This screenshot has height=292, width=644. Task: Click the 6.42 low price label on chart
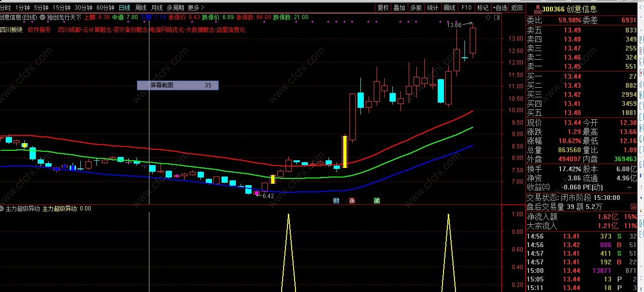click(268, 196)
